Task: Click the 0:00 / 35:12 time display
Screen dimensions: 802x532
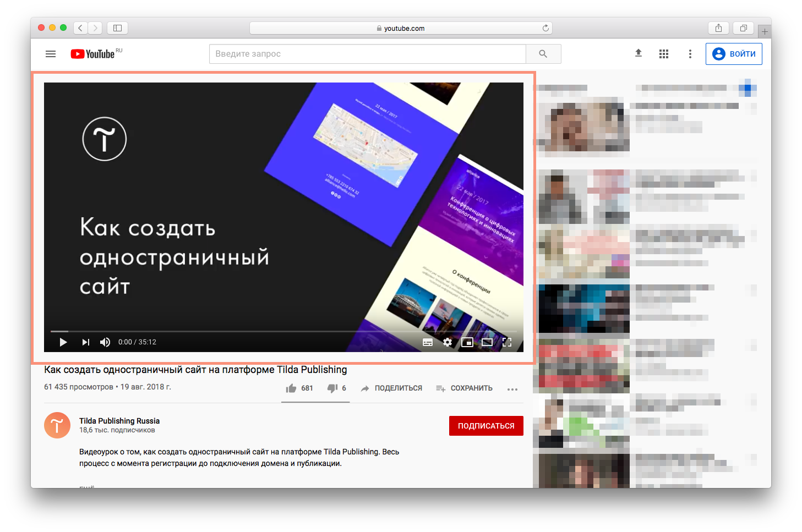Action: 137,342
